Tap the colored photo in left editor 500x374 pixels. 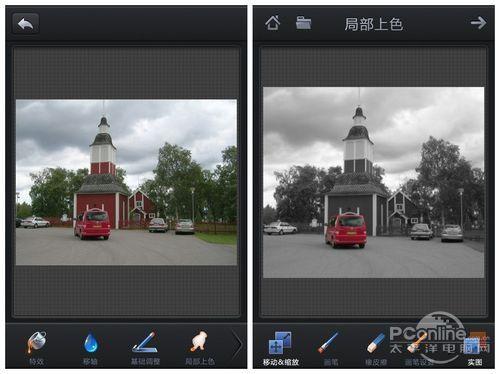tap(126, 182)
